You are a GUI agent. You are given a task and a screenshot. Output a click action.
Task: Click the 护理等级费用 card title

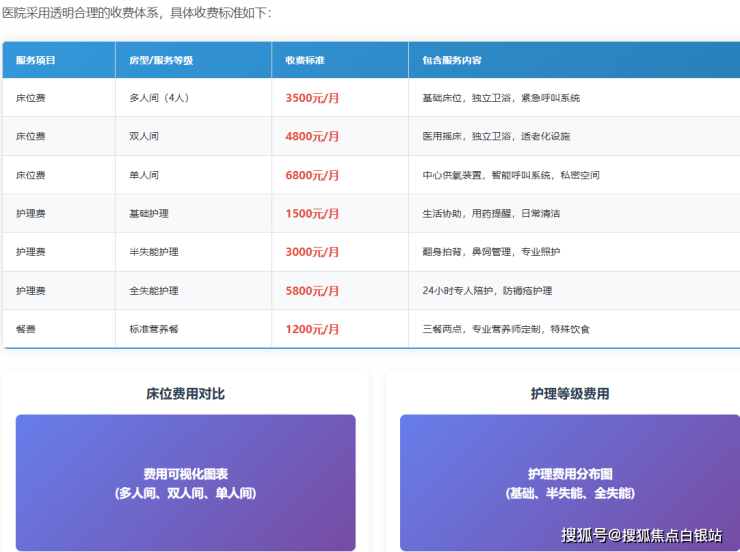[x=570, y=394]
